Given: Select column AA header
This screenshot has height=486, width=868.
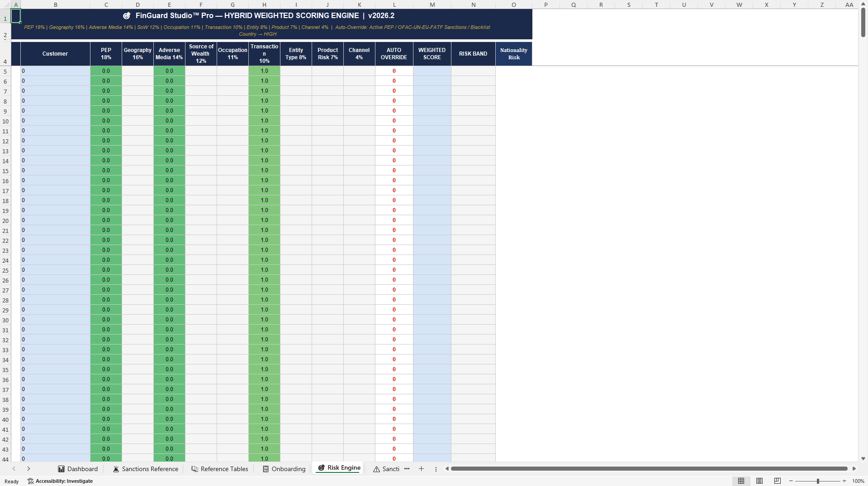Looking at the screenshot, I should pyautogui.click(x=849, y=5).
